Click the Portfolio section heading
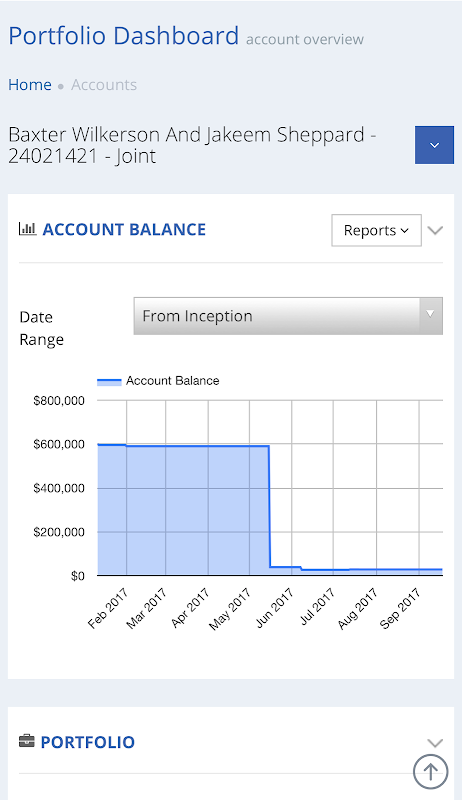This screenshot has height=800, width=462. point(88,742)
